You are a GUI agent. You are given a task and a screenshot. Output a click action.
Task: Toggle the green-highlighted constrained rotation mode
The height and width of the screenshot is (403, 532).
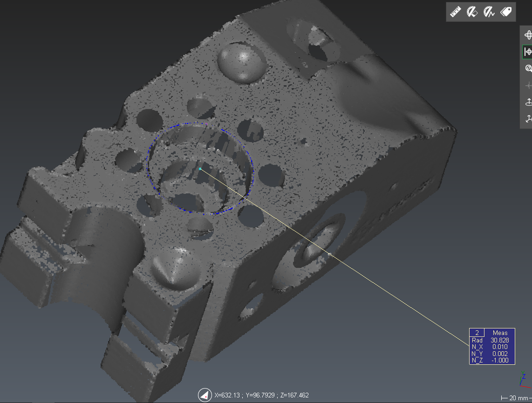tap(528, 52)
